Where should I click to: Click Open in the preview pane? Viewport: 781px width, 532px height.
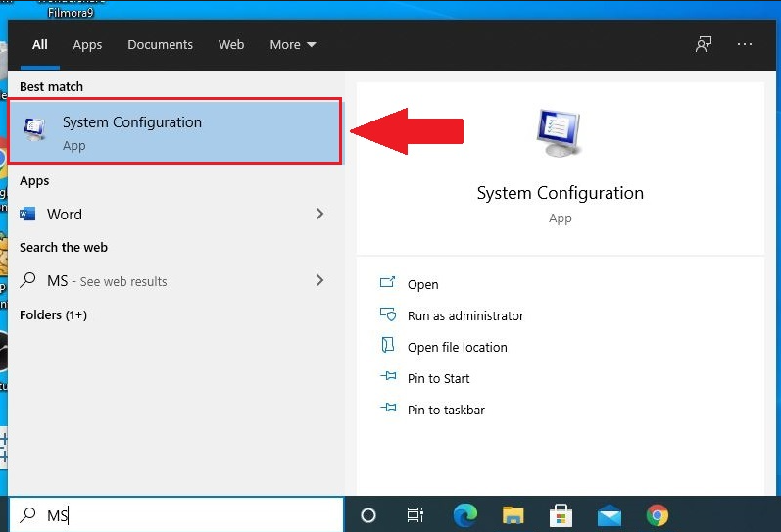coord(423,284)
